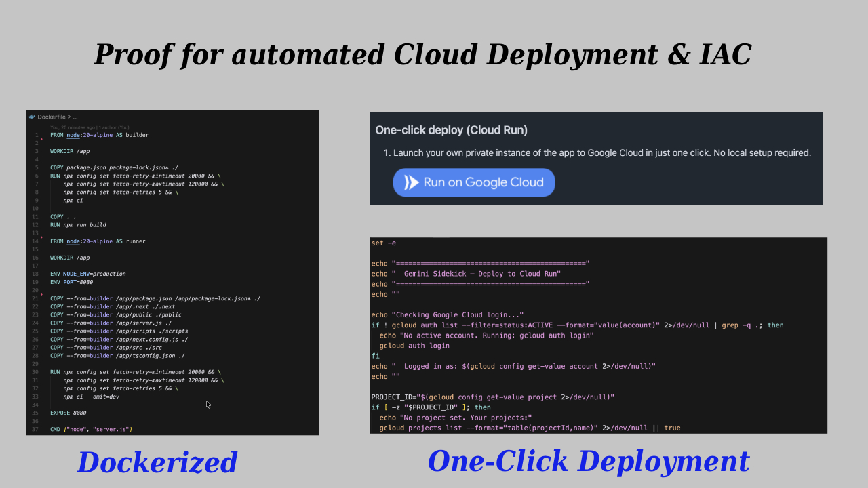
Task: Click the "fi" line in the script
Action: (375, 356)
